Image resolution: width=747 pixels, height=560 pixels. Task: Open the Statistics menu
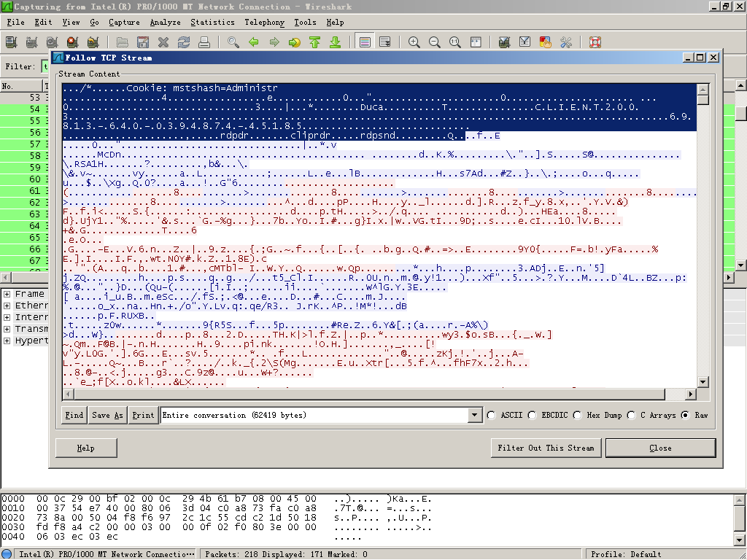tap(212, 22)
